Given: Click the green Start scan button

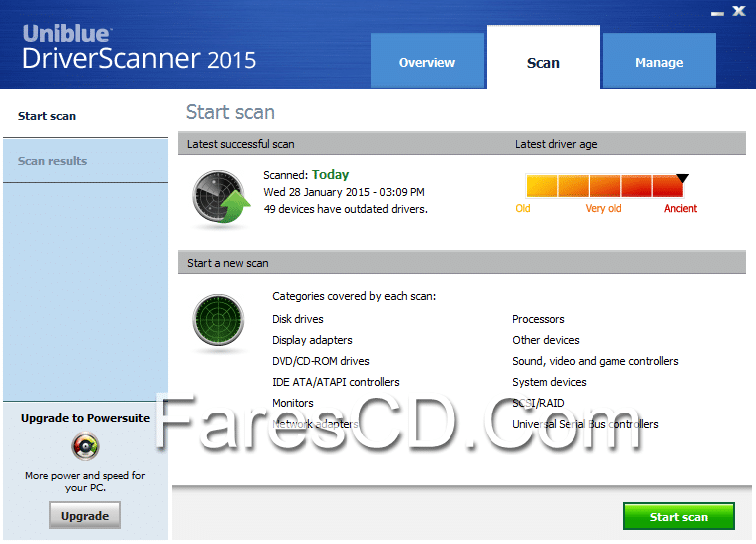Looking at the screenshot, I should pyautogui.click(x=679, y=517).
